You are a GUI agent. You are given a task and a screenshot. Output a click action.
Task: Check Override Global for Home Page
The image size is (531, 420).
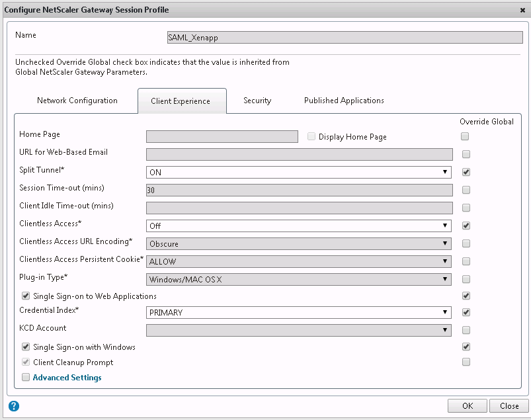466,137
